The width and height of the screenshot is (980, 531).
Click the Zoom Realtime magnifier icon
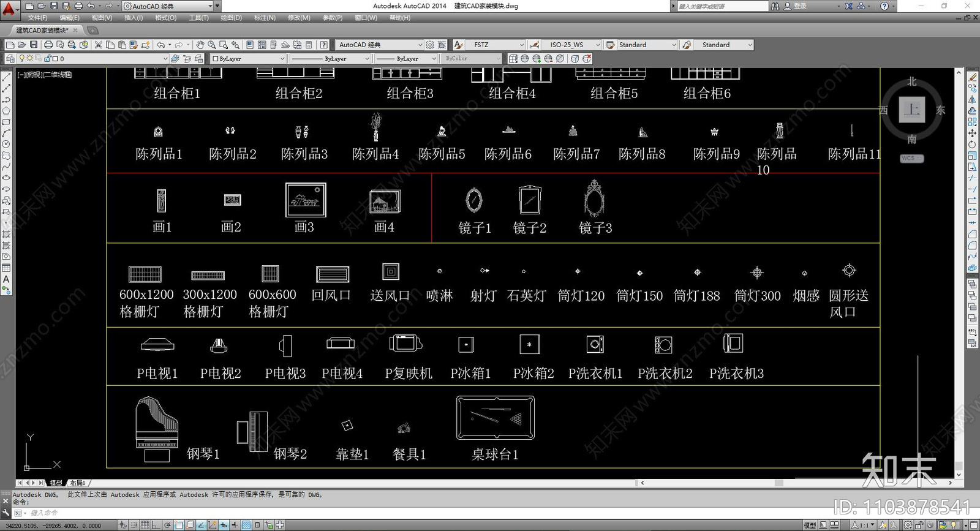pyautogui.click(x=212, y=45)
